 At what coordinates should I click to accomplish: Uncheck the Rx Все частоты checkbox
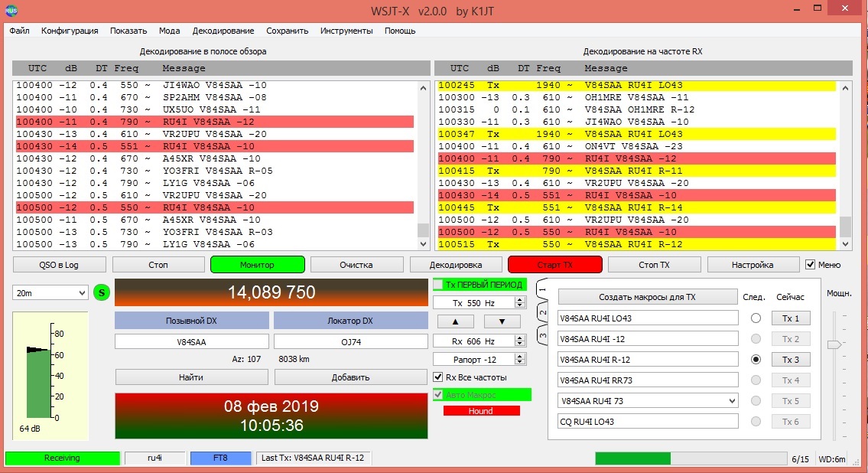tap(438, 377)
